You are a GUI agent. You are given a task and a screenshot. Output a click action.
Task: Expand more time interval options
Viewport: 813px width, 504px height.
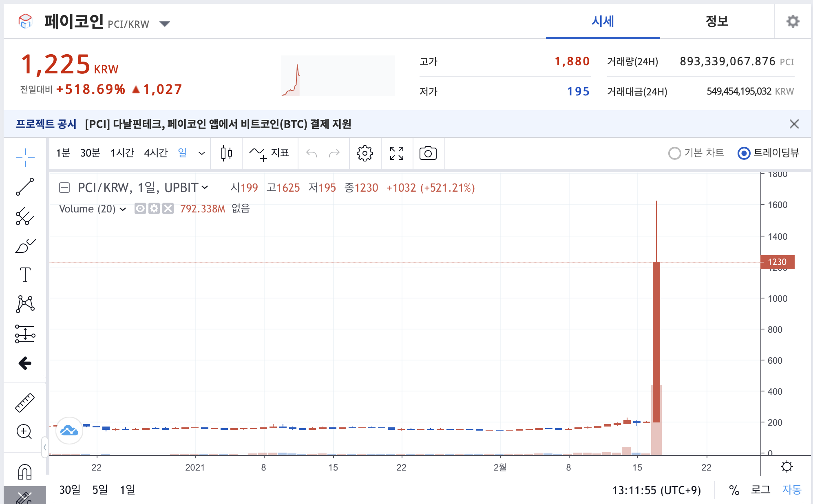coord(201,153)
